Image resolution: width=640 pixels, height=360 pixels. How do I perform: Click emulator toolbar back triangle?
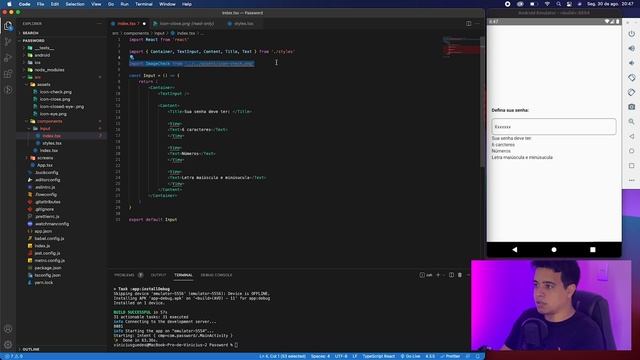tap(632, 136)
